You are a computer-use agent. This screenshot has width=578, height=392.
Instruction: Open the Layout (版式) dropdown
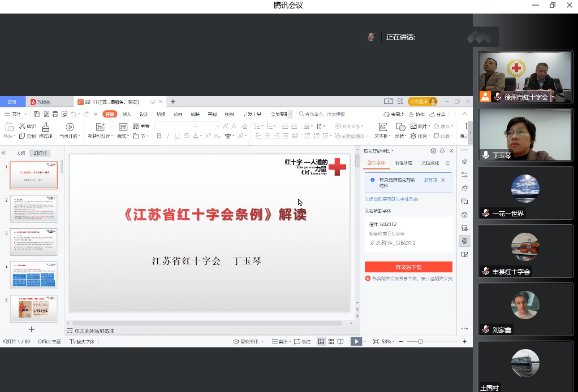click(x=122, y=136)
